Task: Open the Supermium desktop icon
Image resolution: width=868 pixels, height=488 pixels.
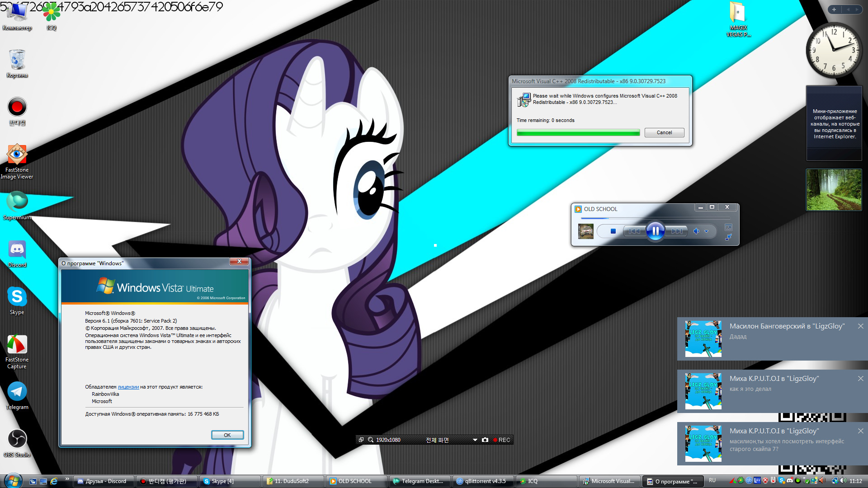Action: [17, 202]
